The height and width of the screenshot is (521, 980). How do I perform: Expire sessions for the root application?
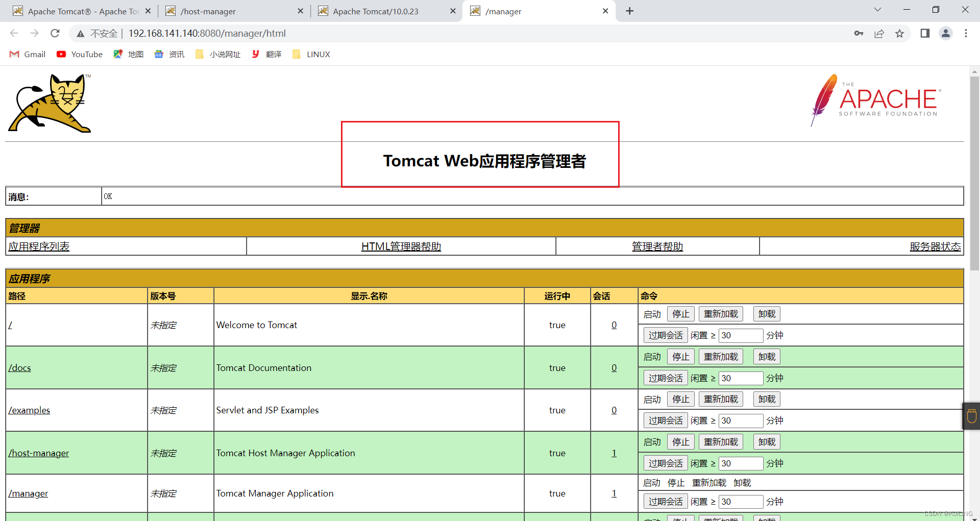tap(666, 335)
